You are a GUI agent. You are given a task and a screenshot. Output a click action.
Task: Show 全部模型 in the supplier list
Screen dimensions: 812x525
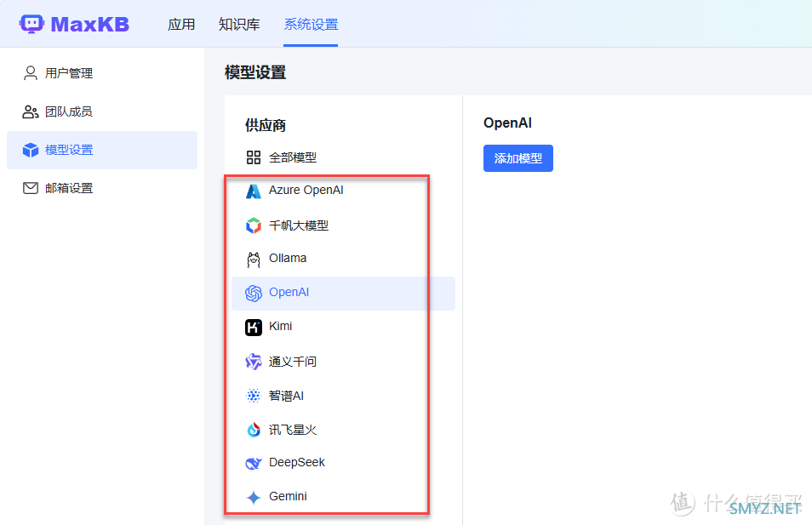(x=293, y=157)
